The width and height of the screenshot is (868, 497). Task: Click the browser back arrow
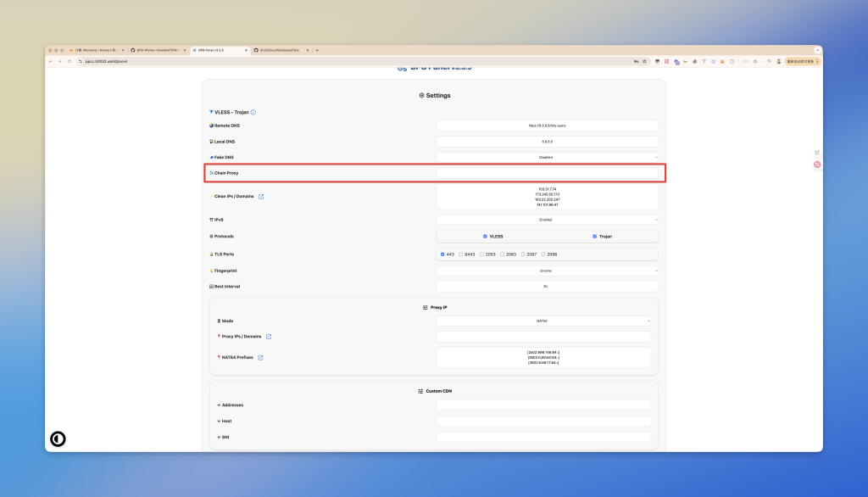pyautogui.click(x=51, y=61)
